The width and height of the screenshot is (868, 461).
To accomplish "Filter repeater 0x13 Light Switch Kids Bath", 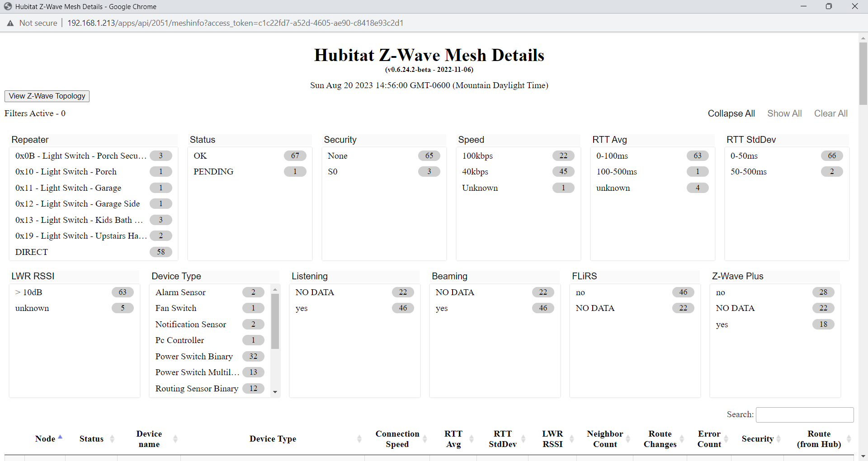I will [x=93, y=220].
